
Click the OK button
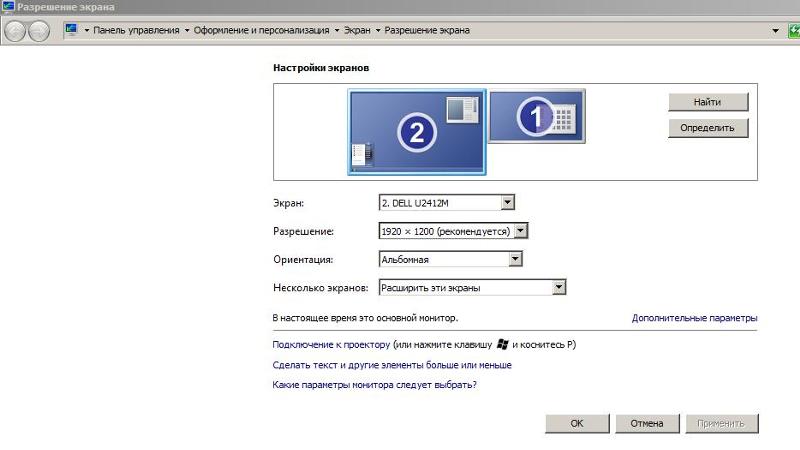[x=577, y=423]
